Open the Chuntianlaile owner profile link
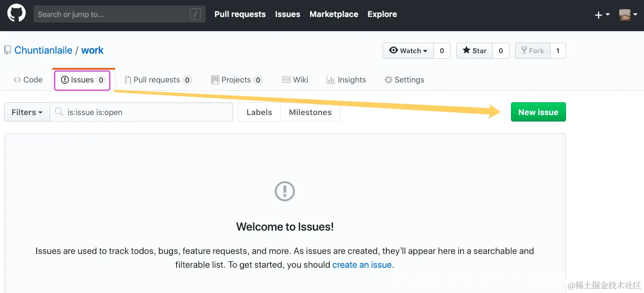Viewport: 644px width, 293px height. click(43, 50)
